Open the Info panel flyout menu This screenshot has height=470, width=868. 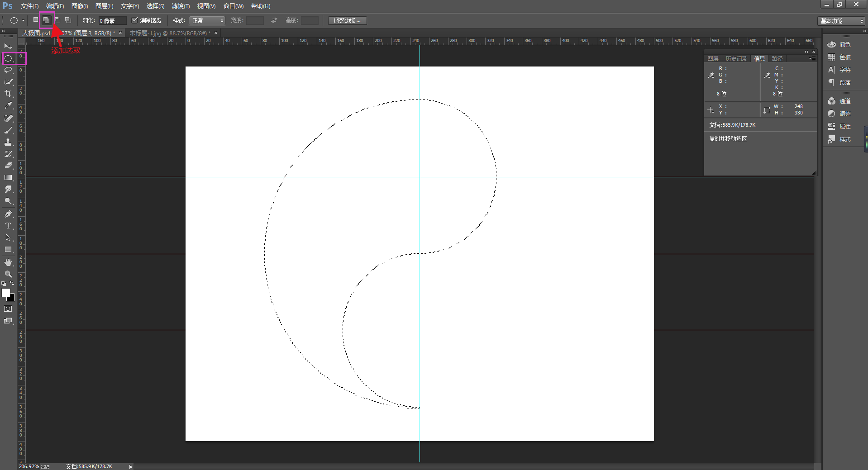pyautogui.click(x=812, y=59)
